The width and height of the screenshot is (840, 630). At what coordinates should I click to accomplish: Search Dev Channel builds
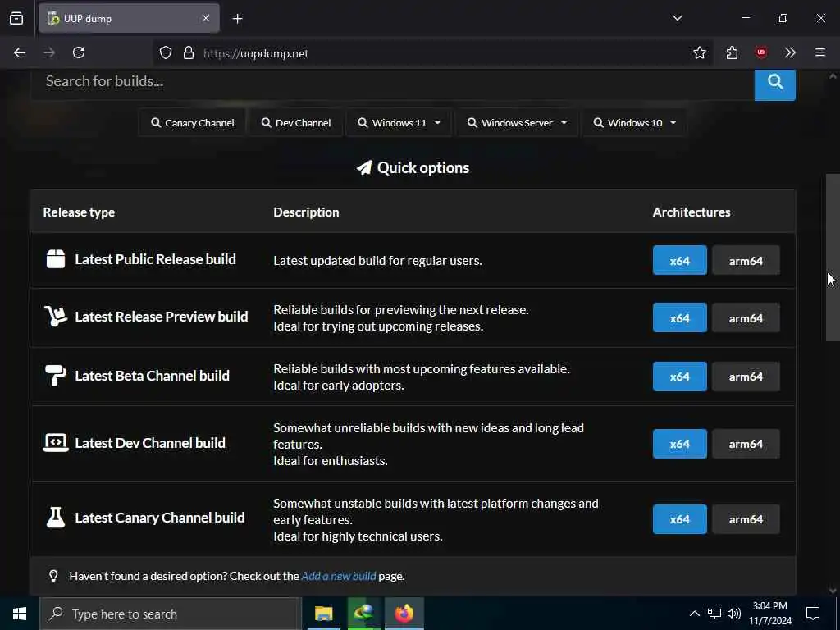pos(295,123)
